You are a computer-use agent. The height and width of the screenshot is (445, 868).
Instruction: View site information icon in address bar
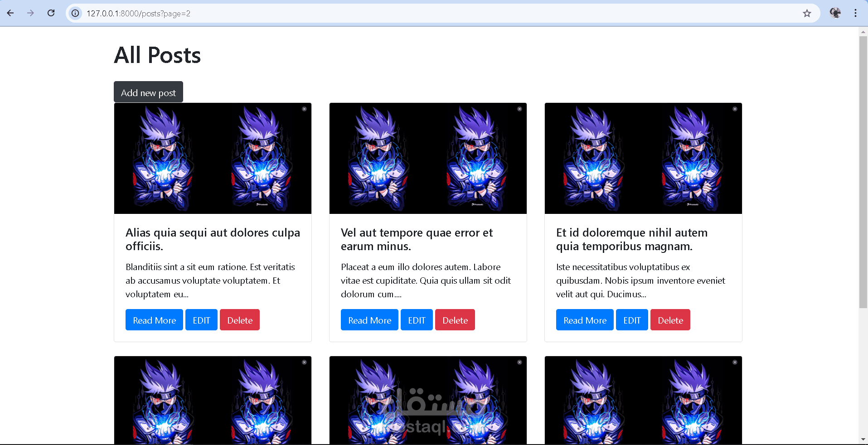coord(75,13)
